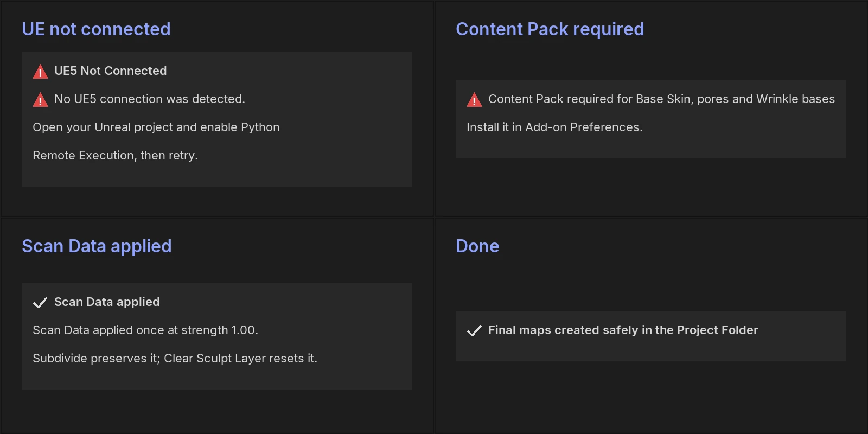This screenshot has width=868, height=434.
Task: Select the 'UE not connected' heading
Action: coord(96,29)
